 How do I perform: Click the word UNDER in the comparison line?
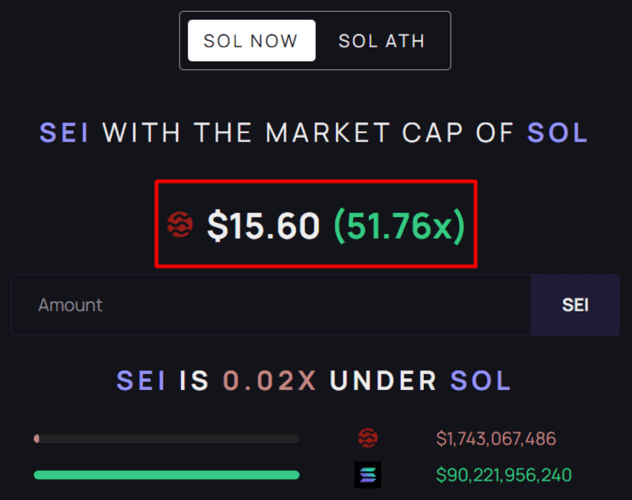pyautogui.click(x=383, y=381)
